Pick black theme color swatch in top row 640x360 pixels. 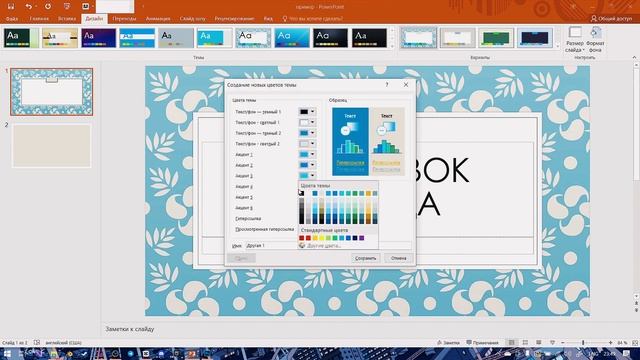click(x=302, y=193)
